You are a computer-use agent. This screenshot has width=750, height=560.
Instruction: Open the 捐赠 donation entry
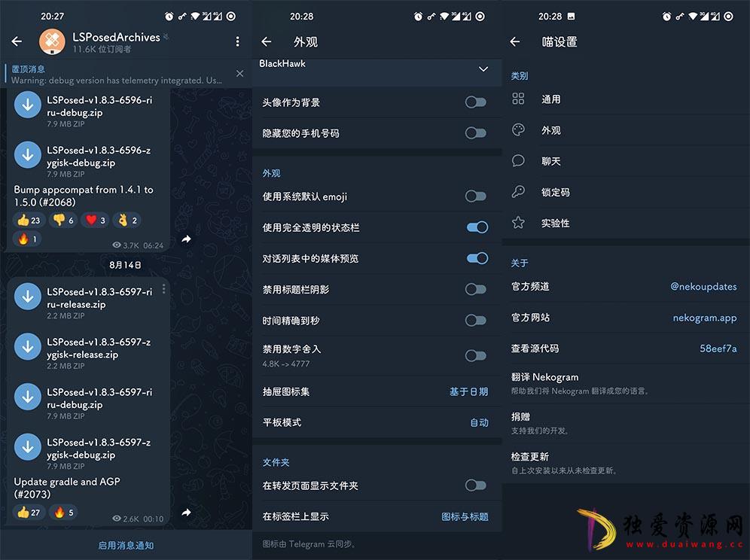tap(626, 423)
